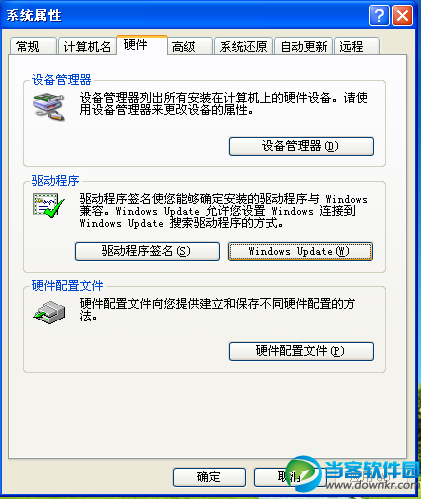Select the 远程 tab
Screen dimensions: 421x499
click(x=357, y=46)
